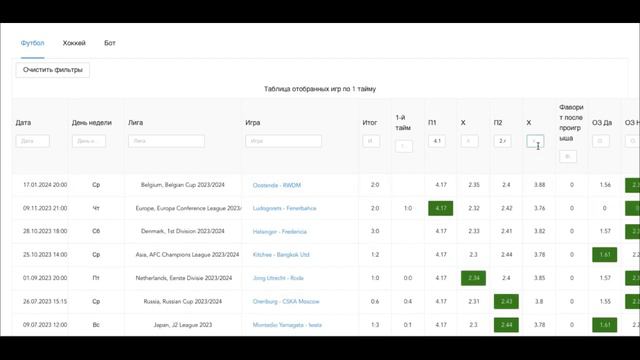Open the Бот tab

pos(110,43)
